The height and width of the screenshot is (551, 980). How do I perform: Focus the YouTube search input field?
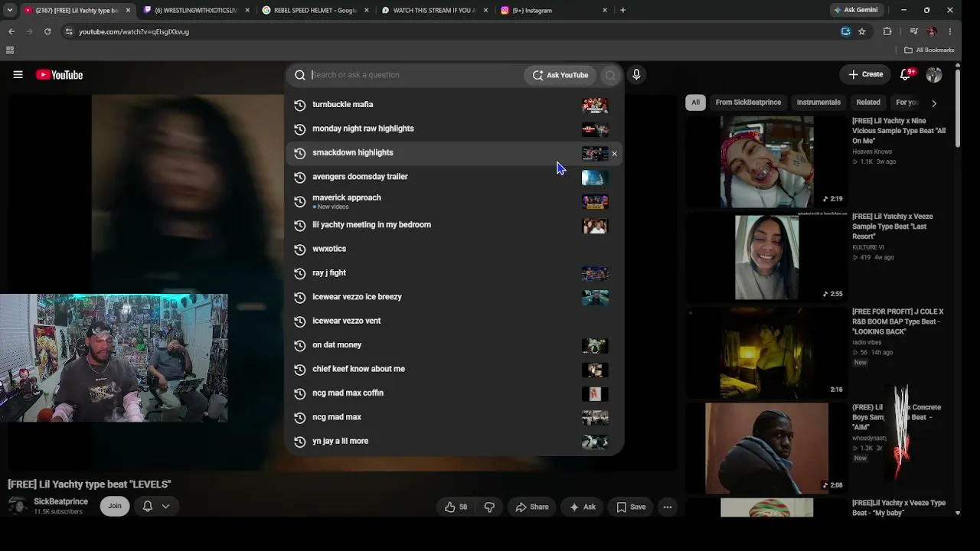pos(413,75)
